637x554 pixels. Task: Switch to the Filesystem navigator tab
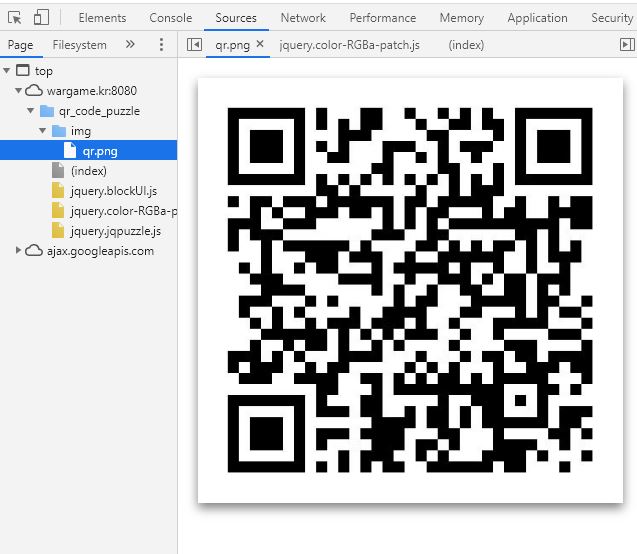coord(80,45)
